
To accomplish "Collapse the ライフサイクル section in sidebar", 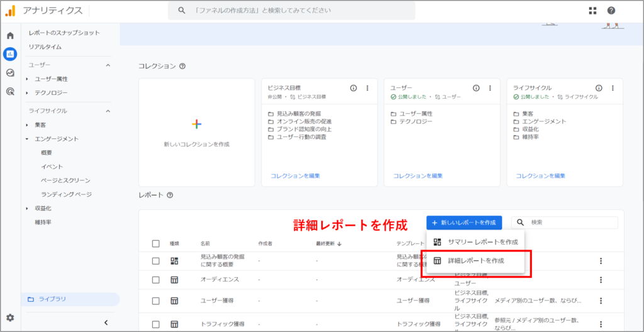I will click(108, 111).
